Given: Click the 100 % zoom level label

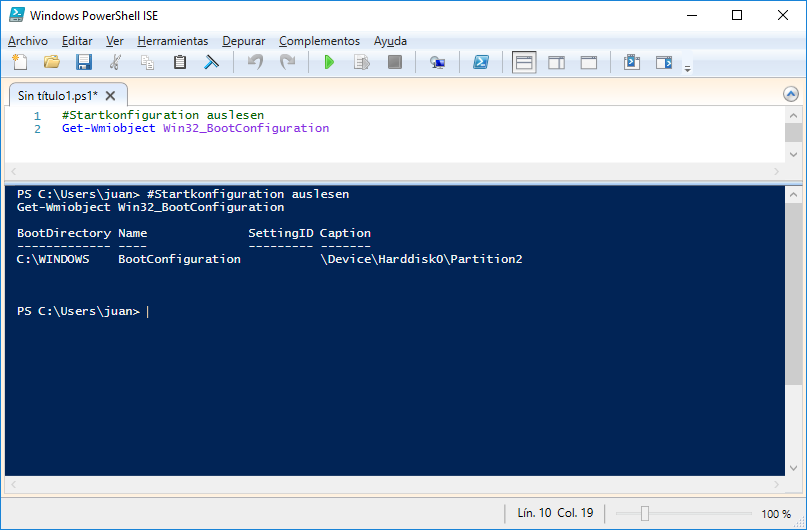Looking at the screenshot, I should [x=776, y=514].
